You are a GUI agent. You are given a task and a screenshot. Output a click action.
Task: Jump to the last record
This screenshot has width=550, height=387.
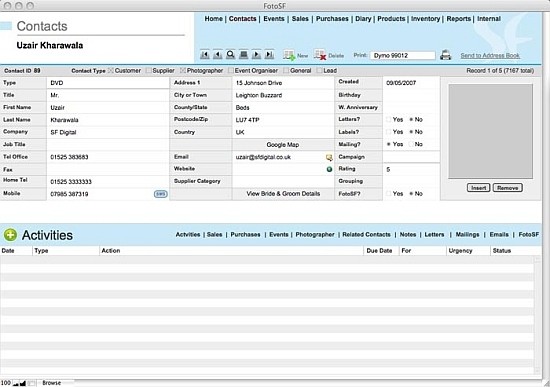tap(269, 55)
